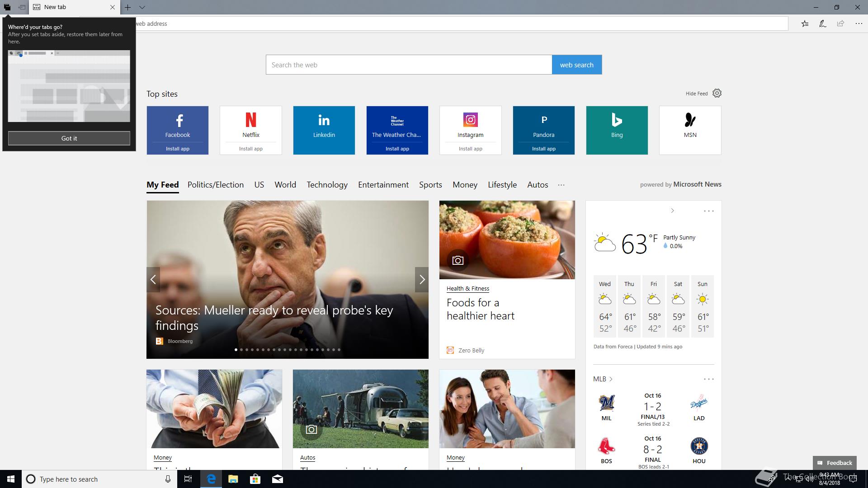Open a new tab with plus icon
Image resolution: width=868 pixels, height=488 pixels.
128,7
